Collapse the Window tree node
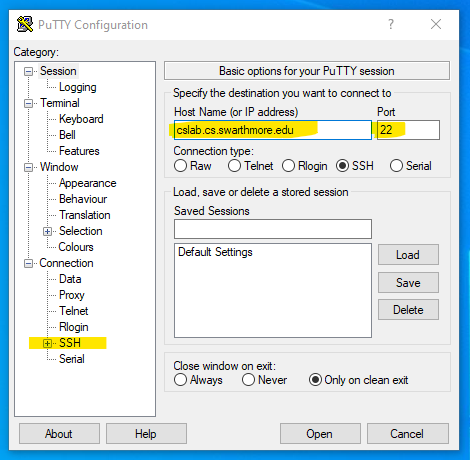The width and height of the screenshot is (470, 460). (x=29, y=167)
